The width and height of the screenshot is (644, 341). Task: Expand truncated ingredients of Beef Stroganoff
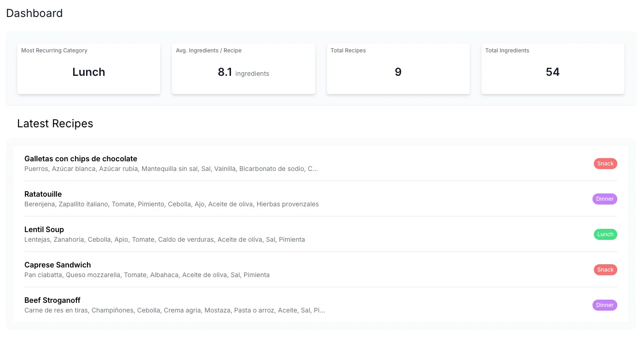pyautogui.click(x=175, y=310)
